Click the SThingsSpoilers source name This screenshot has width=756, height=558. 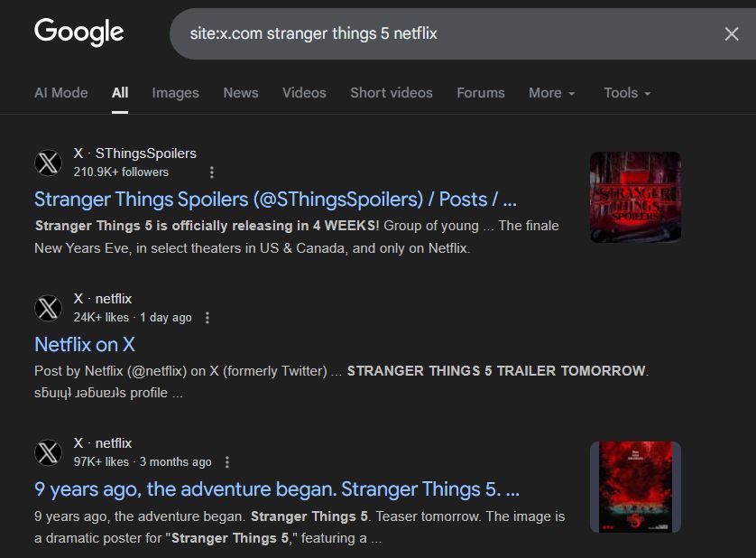point(145,153)
